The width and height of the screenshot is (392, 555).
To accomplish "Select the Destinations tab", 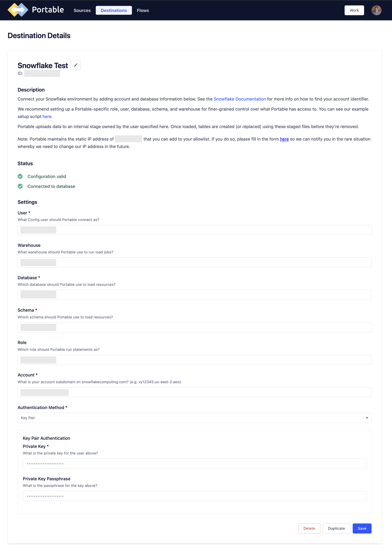I will [x=114, y=10].
